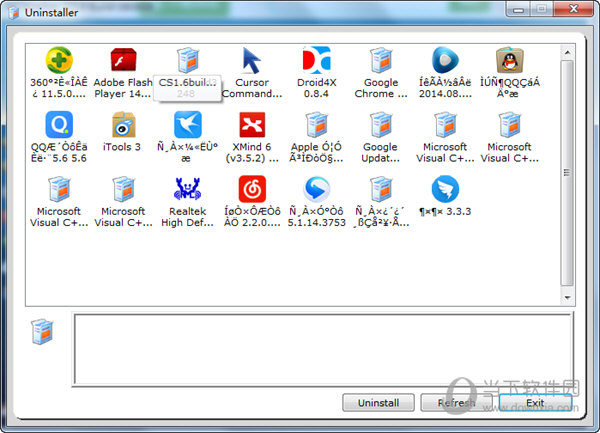The height and width of the screenshot is (433, 600).
Task: Select the iTools 3 program
Action: [x=123, y=131]
